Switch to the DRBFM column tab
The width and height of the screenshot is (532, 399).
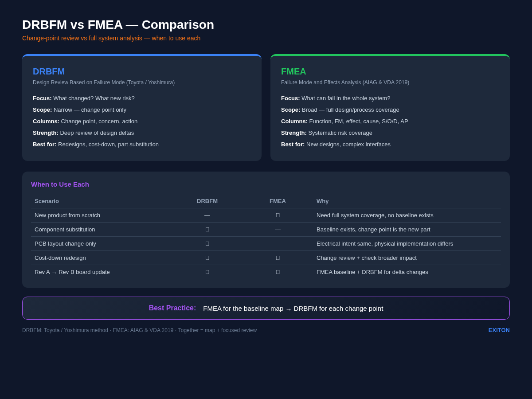coord(207,201)
